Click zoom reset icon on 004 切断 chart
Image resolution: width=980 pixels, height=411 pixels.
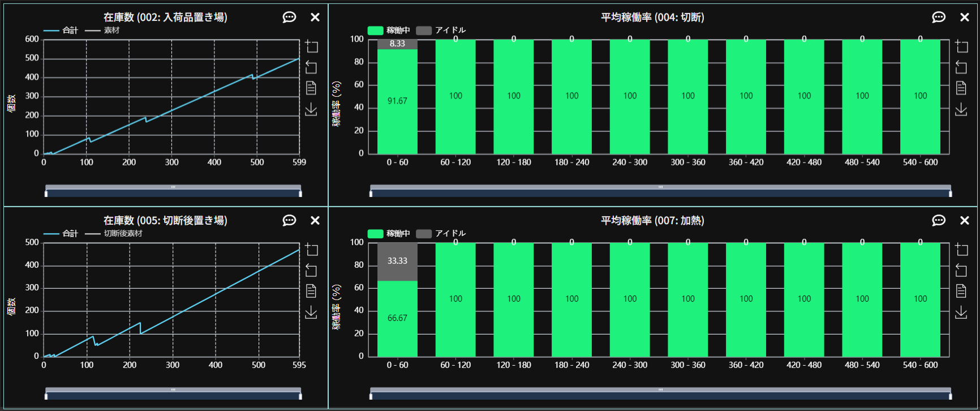(x=961, y=67)
